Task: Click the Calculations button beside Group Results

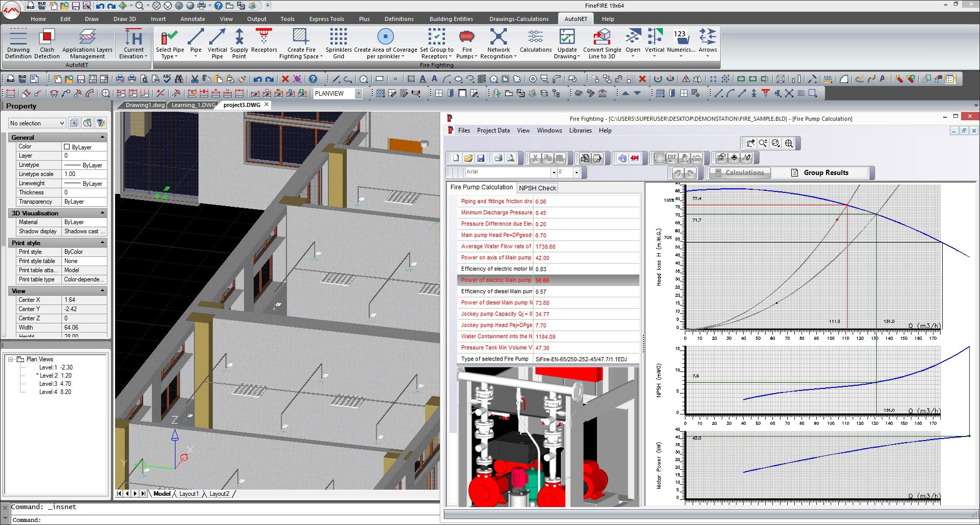Action: pyautogui.click(x=740, y=172)
